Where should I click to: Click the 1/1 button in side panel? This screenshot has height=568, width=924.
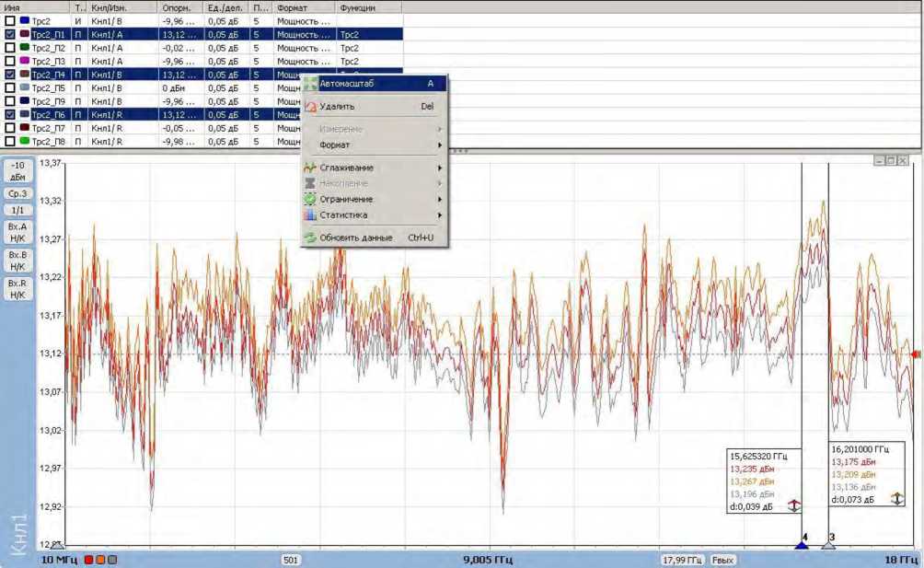coord(17,210)
